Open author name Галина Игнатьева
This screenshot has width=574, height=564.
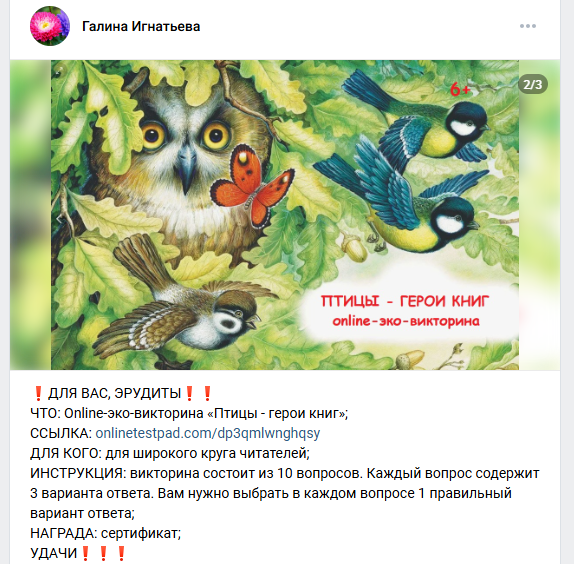click(141, 26)
